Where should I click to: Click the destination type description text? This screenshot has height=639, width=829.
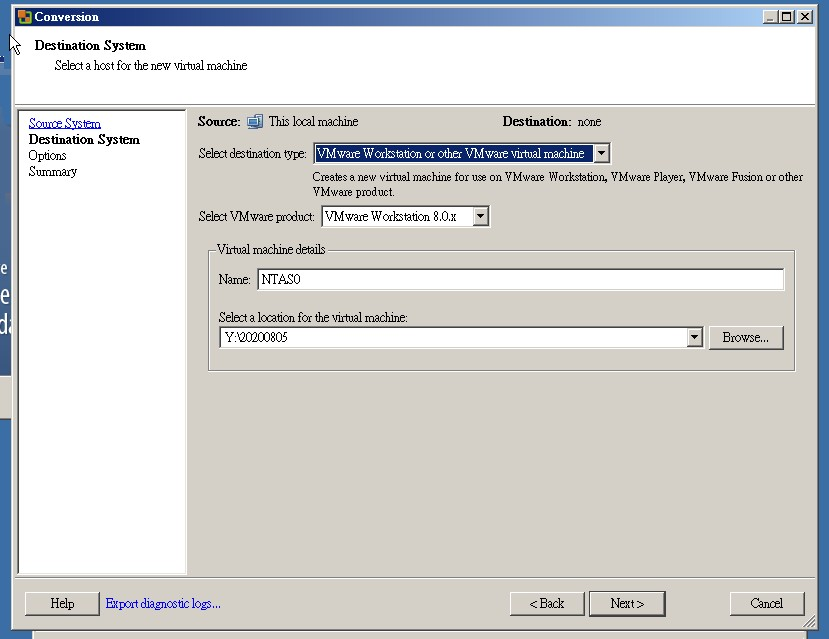(x=557, y=184)
